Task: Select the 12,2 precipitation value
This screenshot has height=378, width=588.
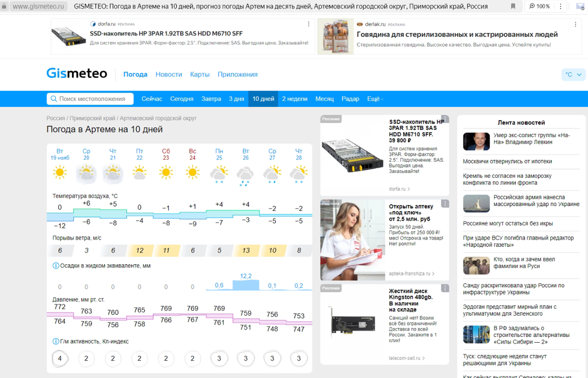Action: (x=245, y=277)
